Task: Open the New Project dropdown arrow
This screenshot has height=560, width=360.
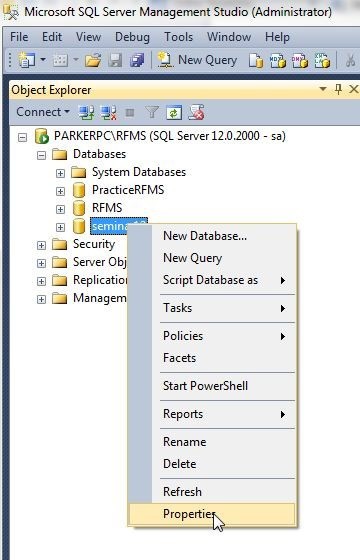Action: point(43,60)
